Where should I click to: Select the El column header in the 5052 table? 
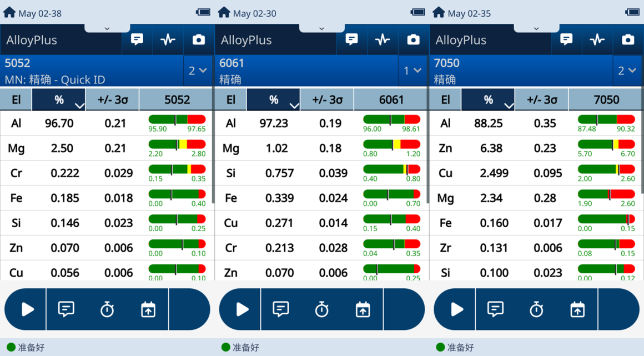coord(16,100)
